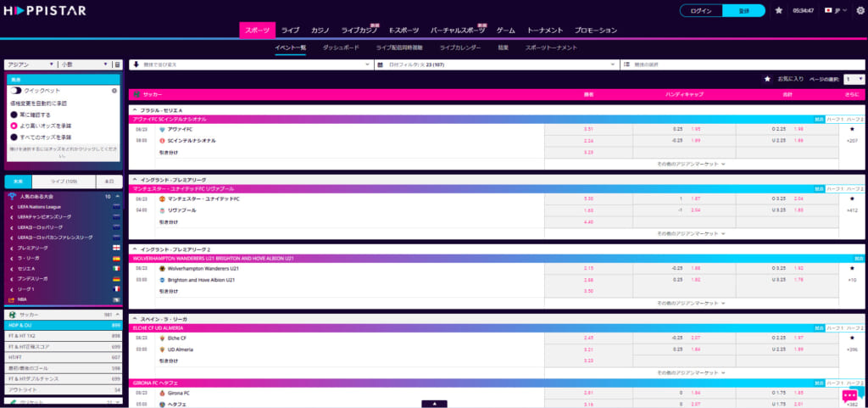Click the star icon next to お気に入り
This screenshot has height=408, width=868.
coord(767,79)
